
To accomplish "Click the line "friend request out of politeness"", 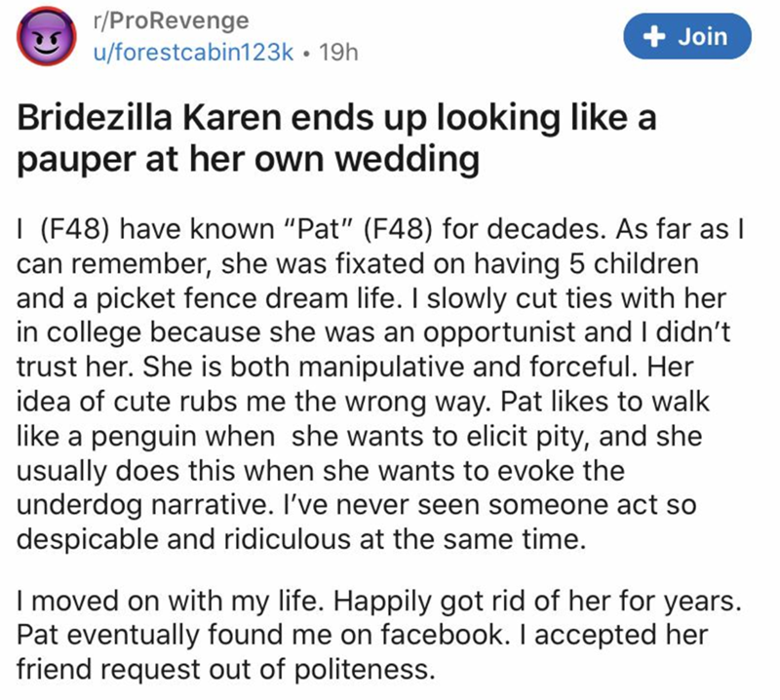I will (x=225, y=670).
